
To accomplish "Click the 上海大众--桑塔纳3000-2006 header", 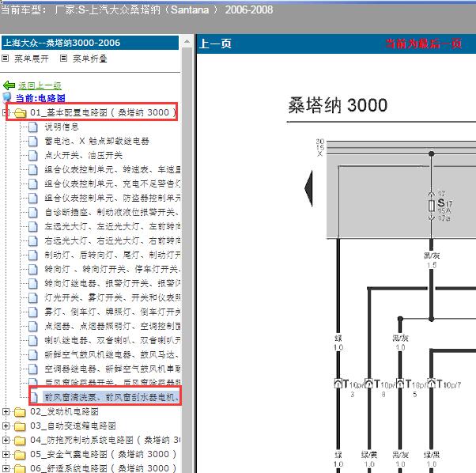I will 90,43.
